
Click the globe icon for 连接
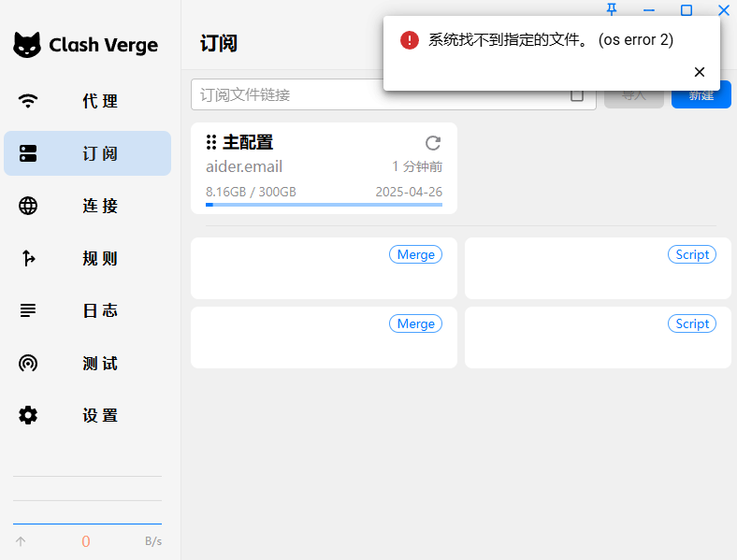pyautogui.click(x=28, y=206)
